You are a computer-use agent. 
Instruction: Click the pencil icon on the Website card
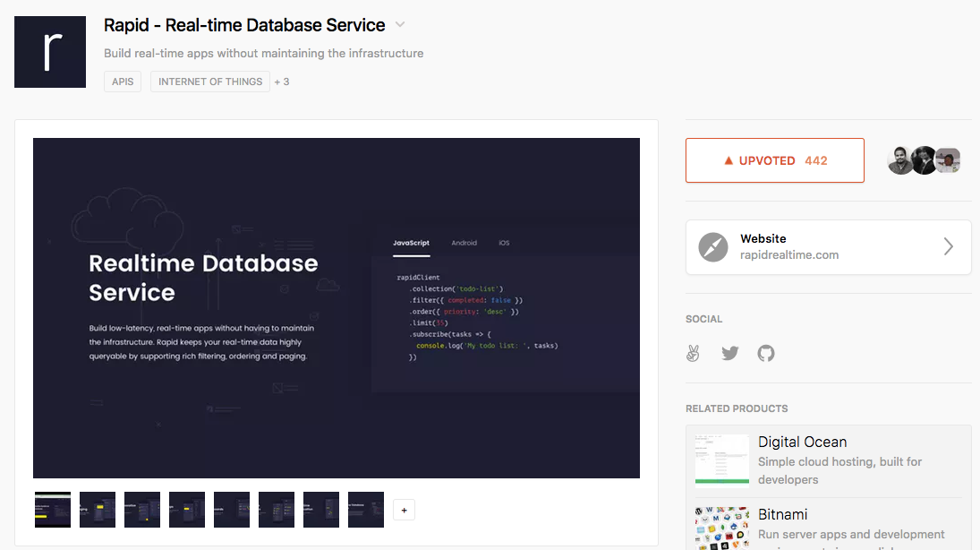[x=713, y=246]
